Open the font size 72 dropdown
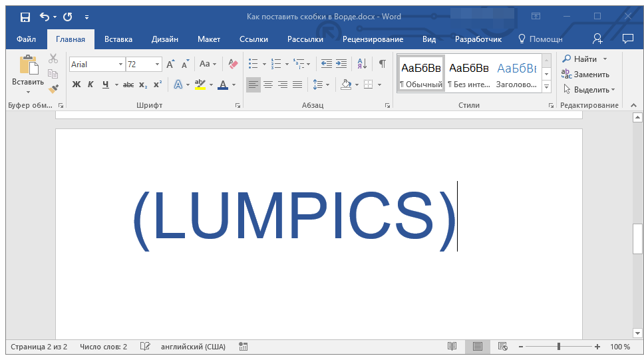The image size is (644, 360). coord(157,65)
